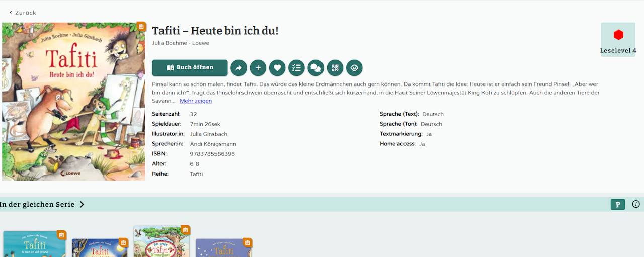Click illustrator name Julia Ginsbach in details
644x257 pixels.
tap(209, 134)
